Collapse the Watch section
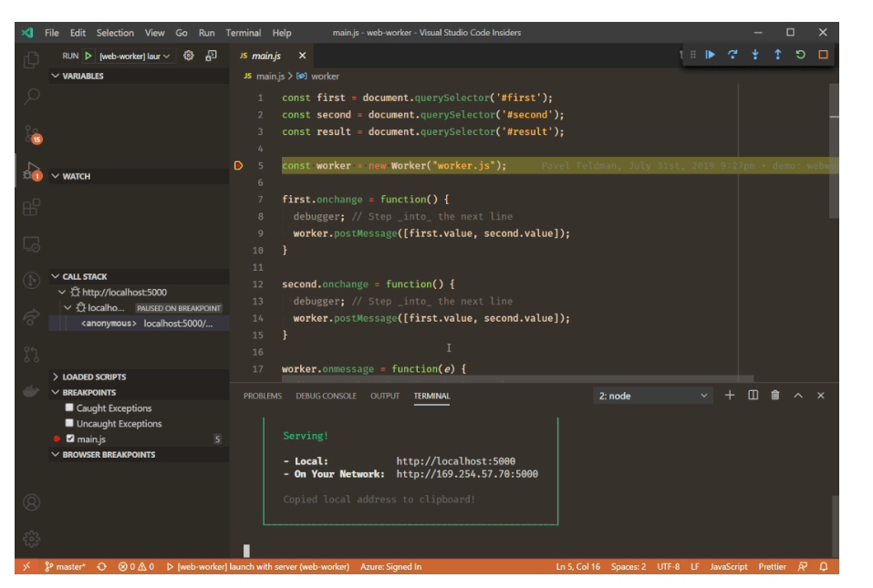This screenshot has height=588, width=873. (x=140, y=176)
